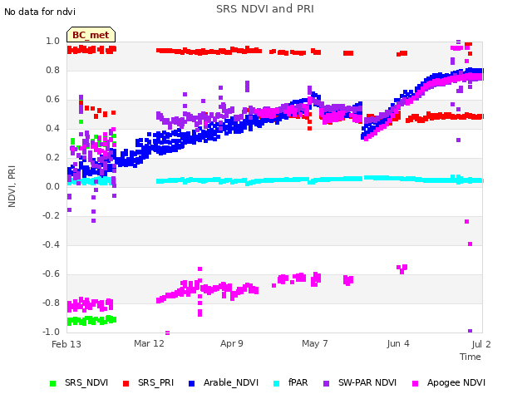532x399 pixels.
Task: Click the Time axis title
Action: tap(470, 357)
